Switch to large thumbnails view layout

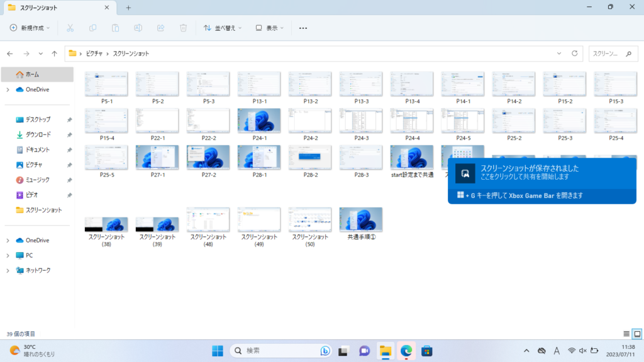click(636, 333)
